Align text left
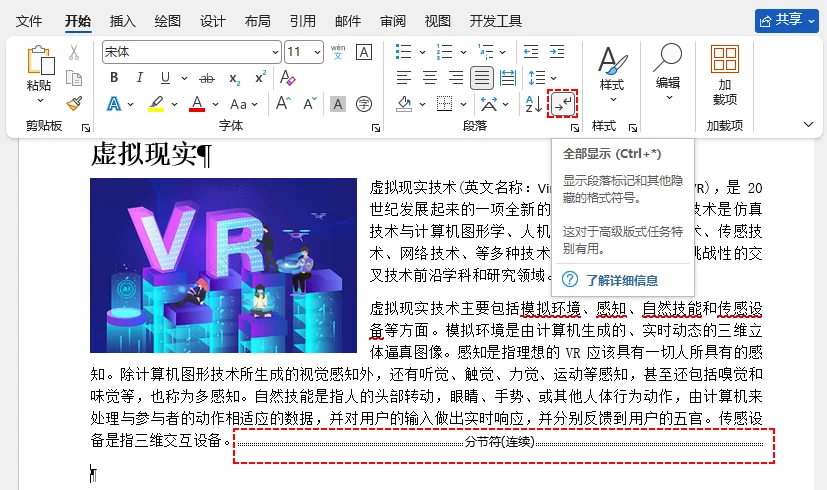827x490 pixels. tap(404, 78)
